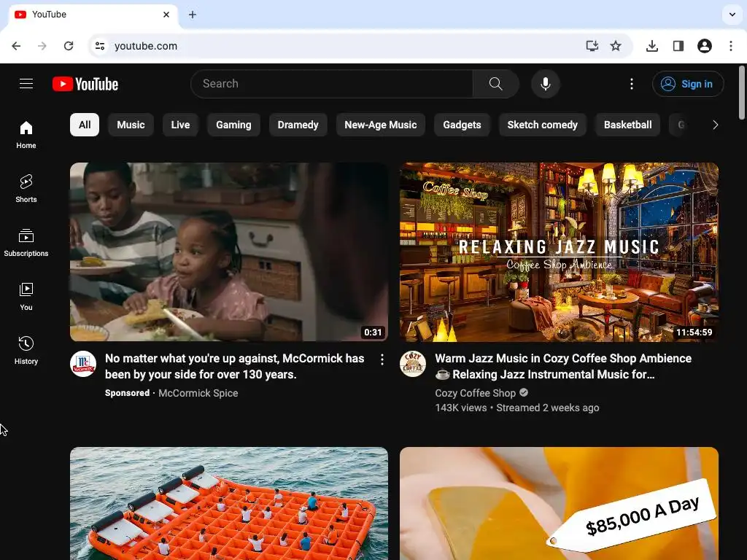The height and width of the screenshot is (560, 747).
Task: Start voice search with microphone
Action: [546, 84]
